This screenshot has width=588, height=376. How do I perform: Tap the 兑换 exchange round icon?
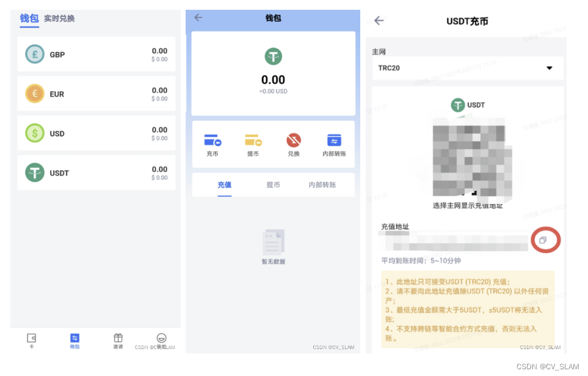coord(294,140)
